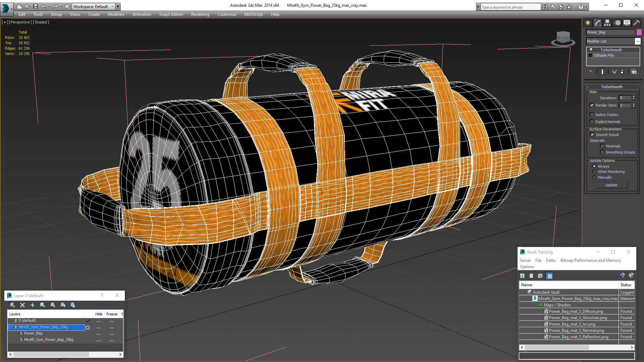The image size is (644, 362).
Task: Open Configure Modifier Sets icon
Action: 634,72
